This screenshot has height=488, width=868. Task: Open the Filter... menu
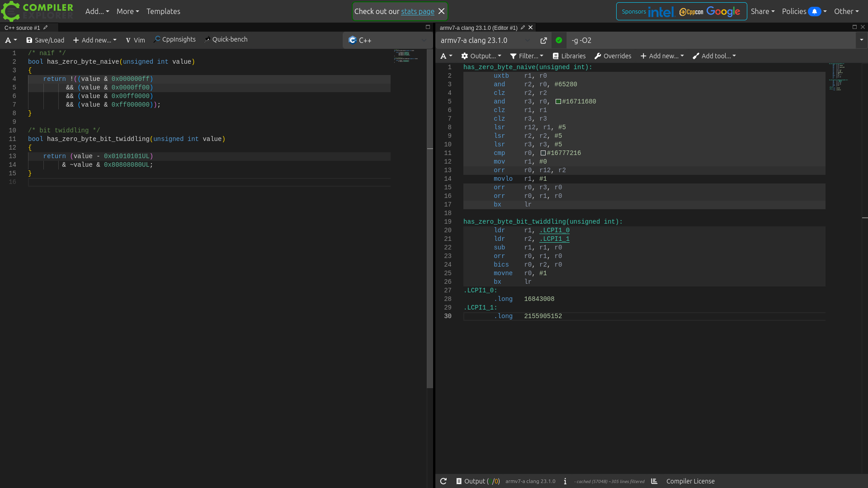pyautogui.click(x=527, y=56)
